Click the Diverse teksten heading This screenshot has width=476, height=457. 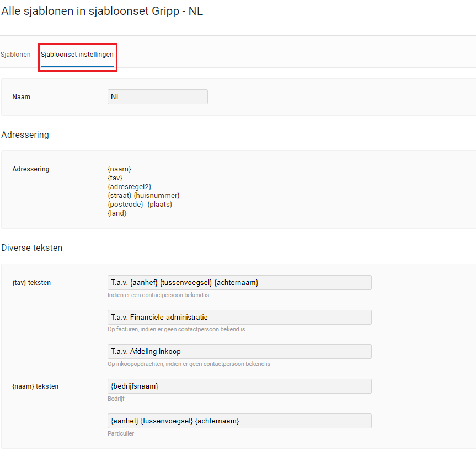coord(32,248)
